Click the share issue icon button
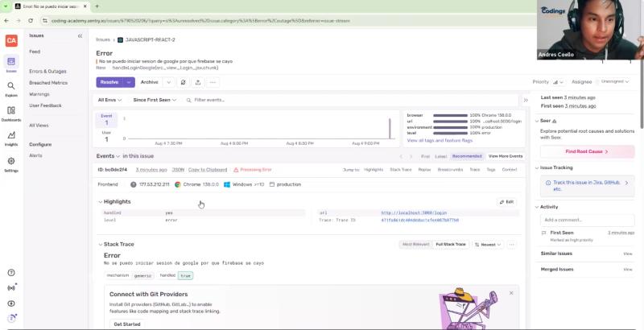 coord(197,82)
